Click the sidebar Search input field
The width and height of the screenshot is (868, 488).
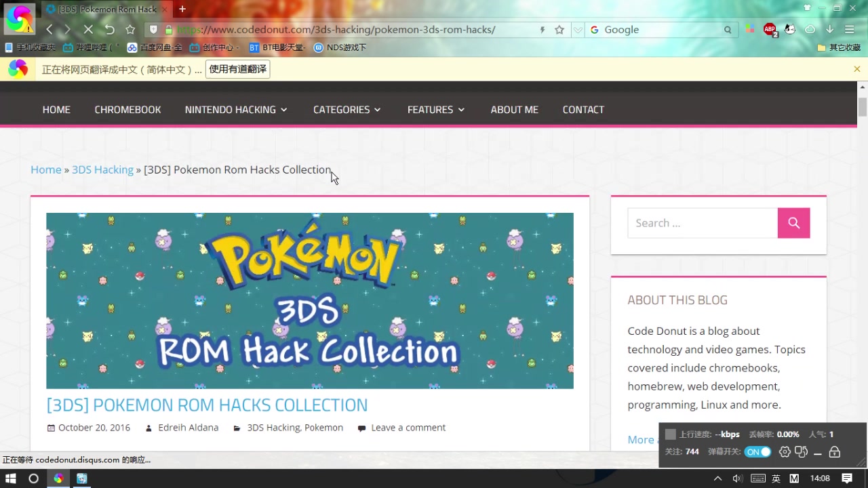703,223
